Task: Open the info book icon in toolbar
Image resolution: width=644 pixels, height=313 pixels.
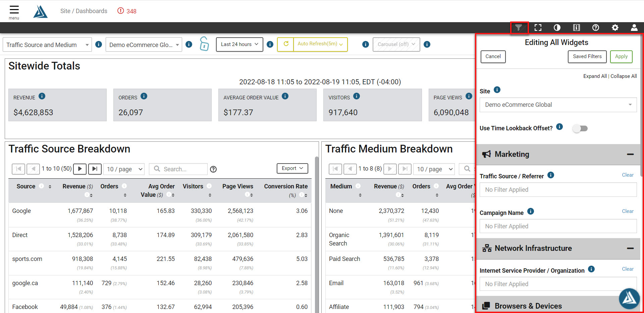Action: 577,28
